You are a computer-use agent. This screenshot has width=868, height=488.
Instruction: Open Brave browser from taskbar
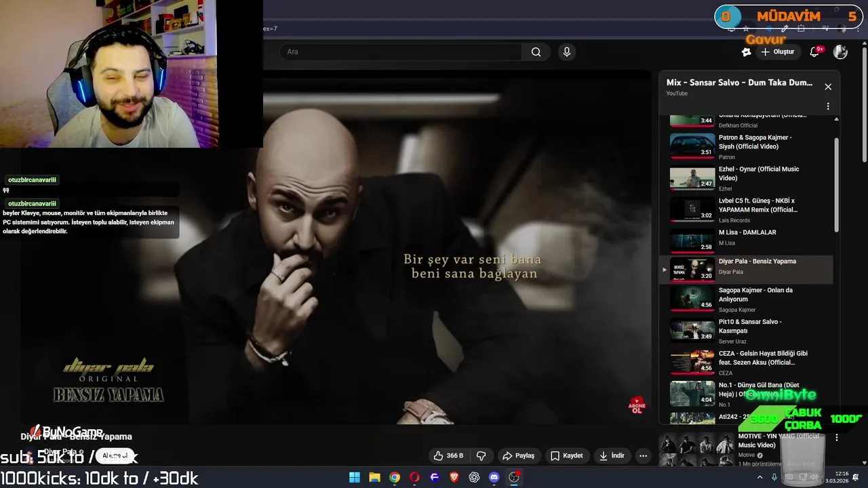(x=454, y=477)
